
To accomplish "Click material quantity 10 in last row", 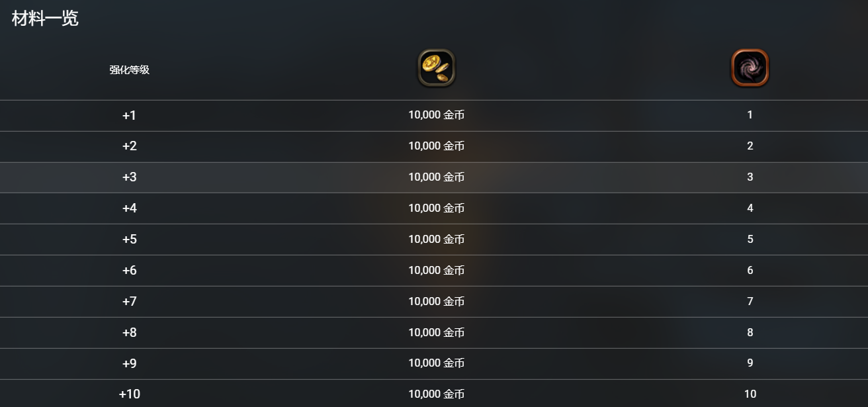I will 750,394.
